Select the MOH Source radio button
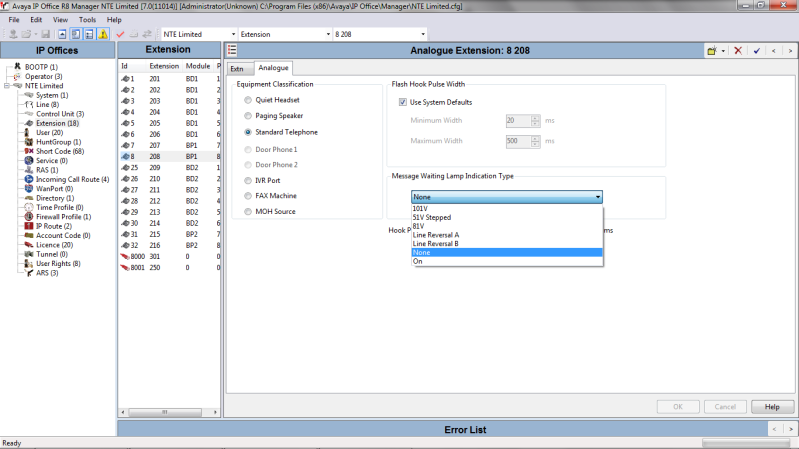 (x=248, y=212)
